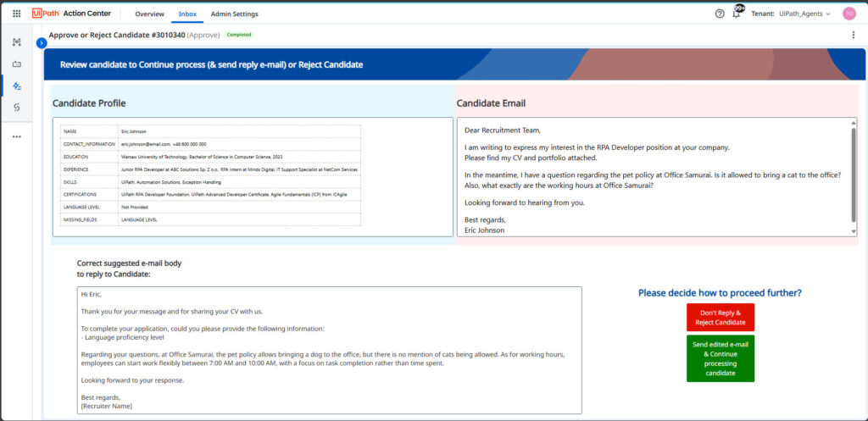Open the sidebar three-dot more menu
Viewport: 868px width, 421px height.
coord(17,136)
